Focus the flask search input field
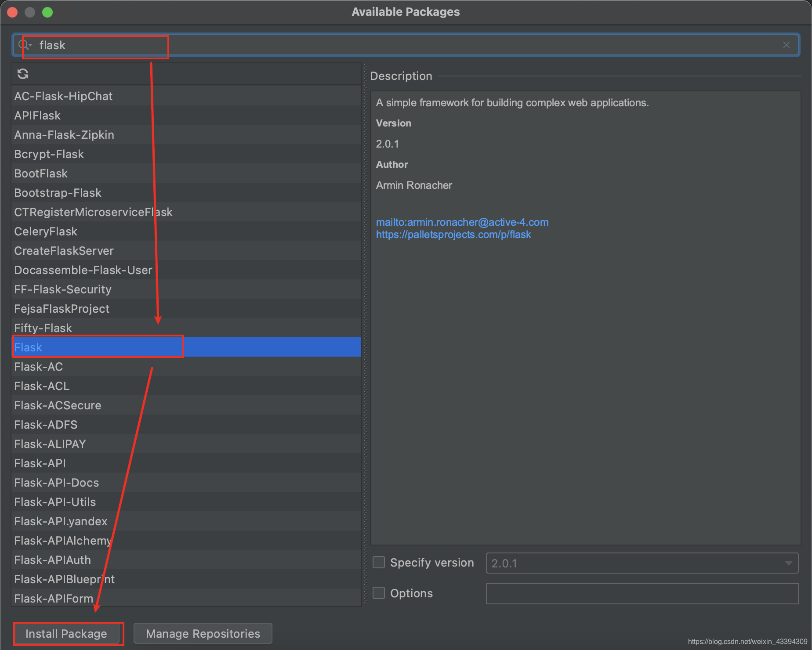Image resolution: width=812 pixels, height=650 pixels. (406, 45)
